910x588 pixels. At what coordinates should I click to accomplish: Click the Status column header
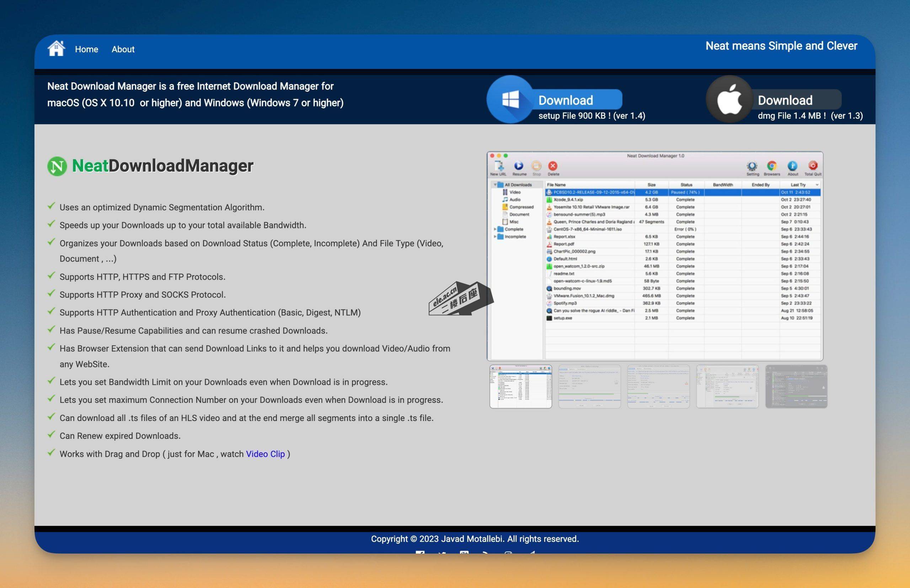pyautogui.click(x=686, y=185)
